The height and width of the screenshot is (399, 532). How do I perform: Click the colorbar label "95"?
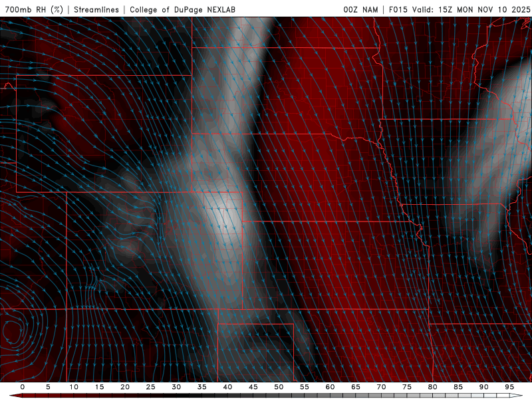[x=509, y=387]
